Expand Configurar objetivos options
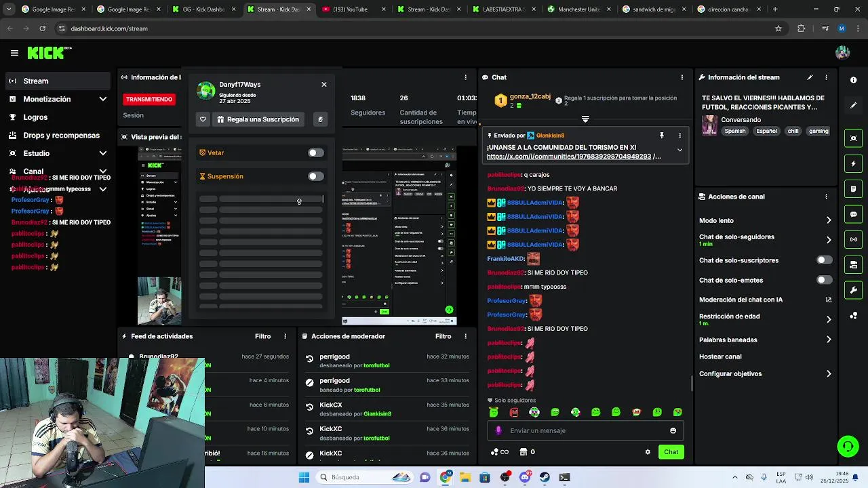 829,373
